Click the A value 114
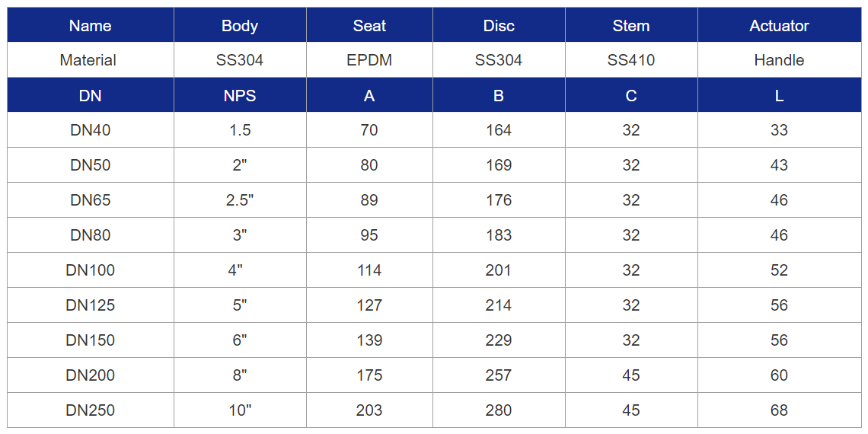The height and width of the screenshot is (434, 868). (x=369, y=270)
